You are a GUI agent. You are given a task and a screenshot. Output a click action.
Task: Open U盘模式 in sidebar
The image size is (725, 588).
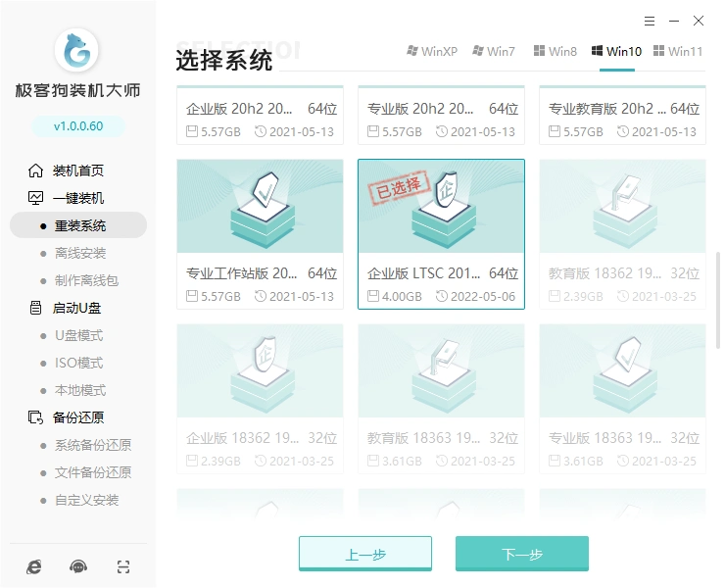pyautogui.click(x=78, y=335)
